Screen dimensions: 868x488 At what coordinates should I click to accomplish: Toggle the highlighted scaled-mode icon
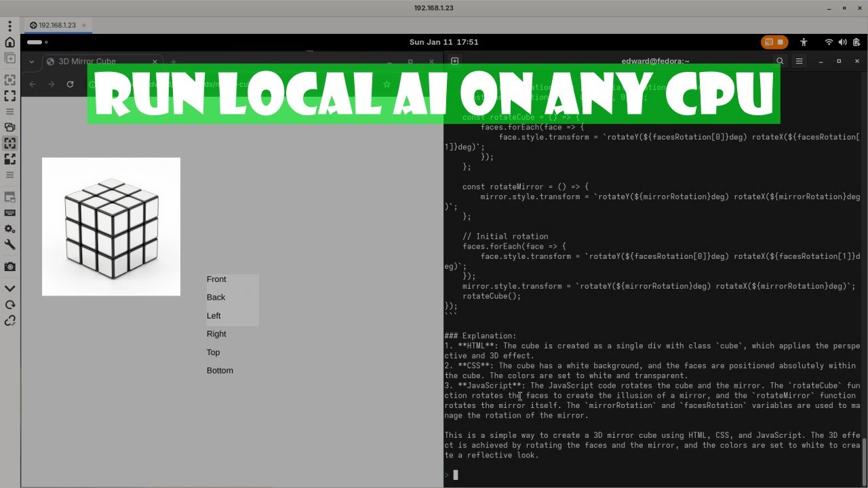10,143
